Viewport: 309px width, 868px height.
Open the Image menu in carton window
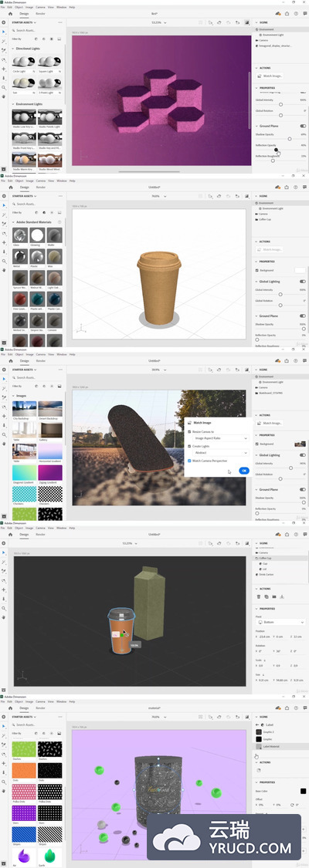29,528
